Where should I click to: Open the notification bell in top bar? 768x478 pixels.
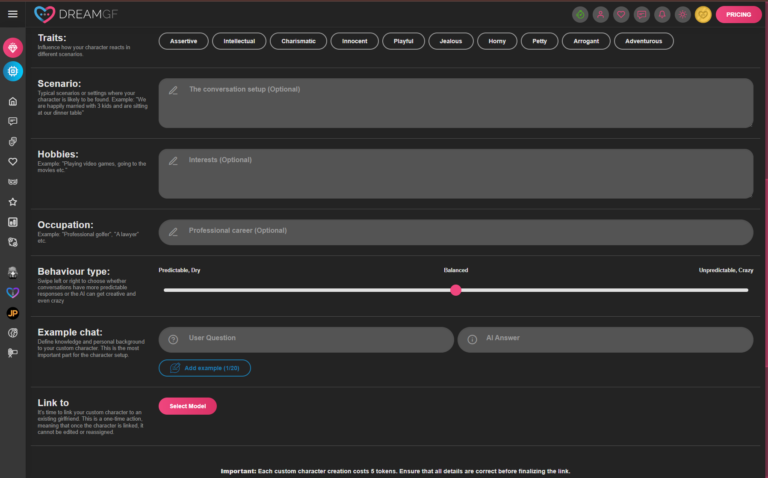(x=662, y=14)
